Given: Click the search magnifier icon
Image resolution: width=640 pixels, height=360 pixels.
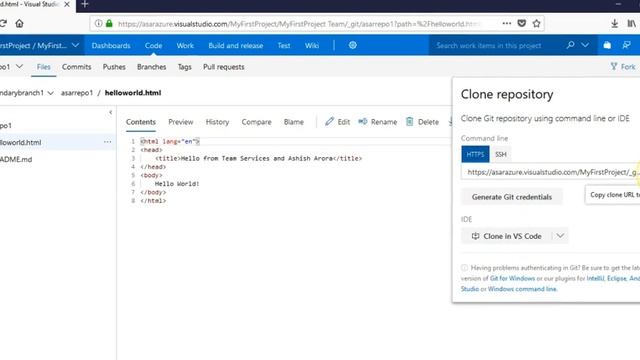Looking at the screenshot, I should [x=570, y=45].
